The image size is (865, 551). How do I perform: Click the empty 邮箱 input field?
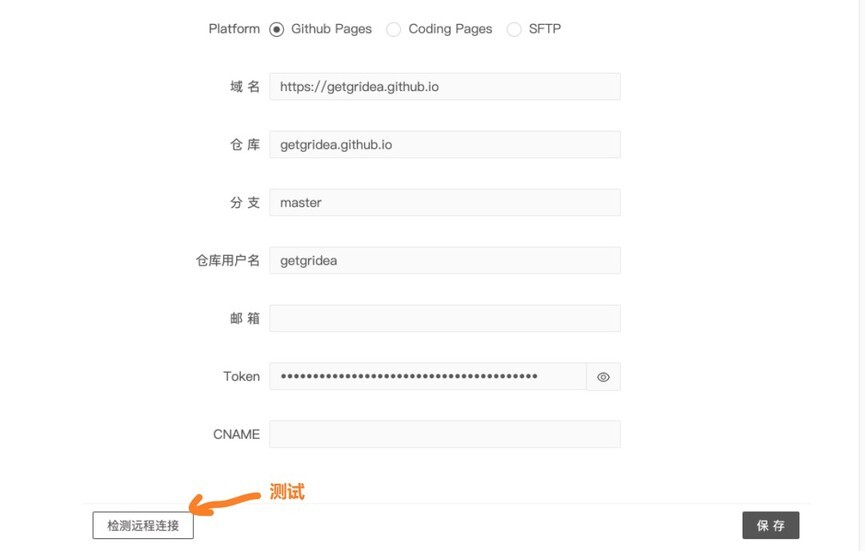pos(445,318)
